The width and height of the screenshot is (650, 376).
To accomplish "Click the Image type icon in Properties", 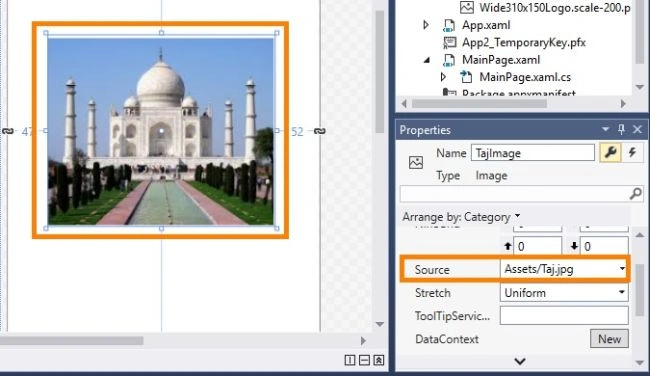I will pos(416,163).
